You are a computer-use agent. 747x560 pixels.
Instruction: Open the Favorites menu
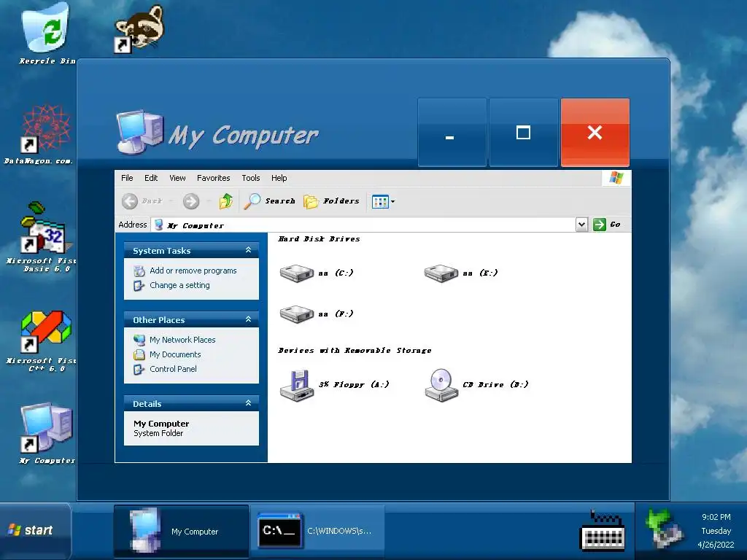(x=214, y=178)
